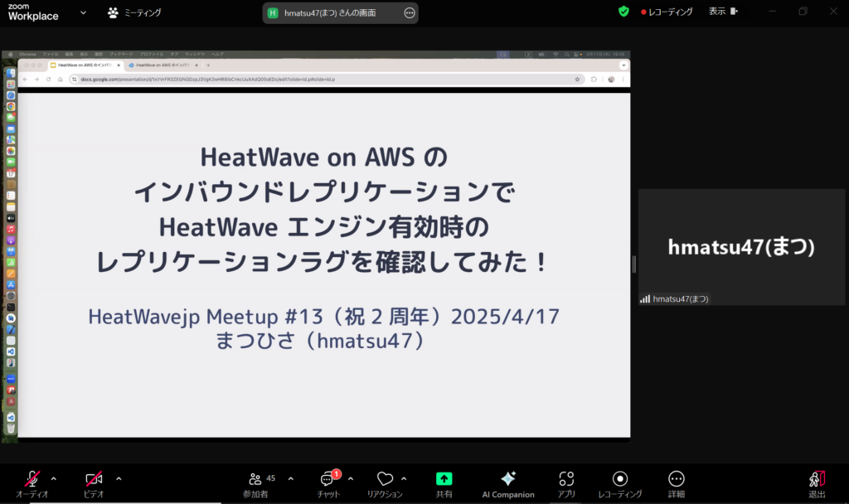Viewport: 849px width, 504px height.
Task: Select the hmatsu47(まつ) participant video tile
Action: pos(742,247)
